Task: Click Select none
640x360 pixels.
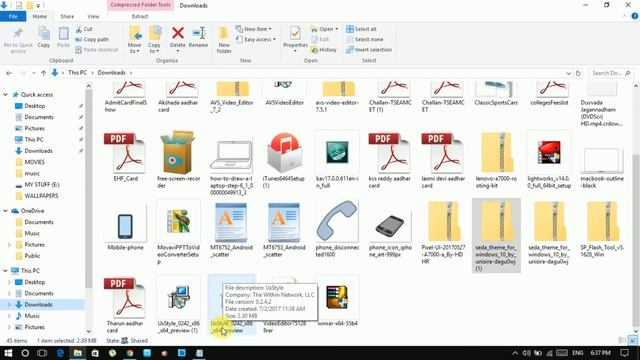Action: (x=364, y=39)
